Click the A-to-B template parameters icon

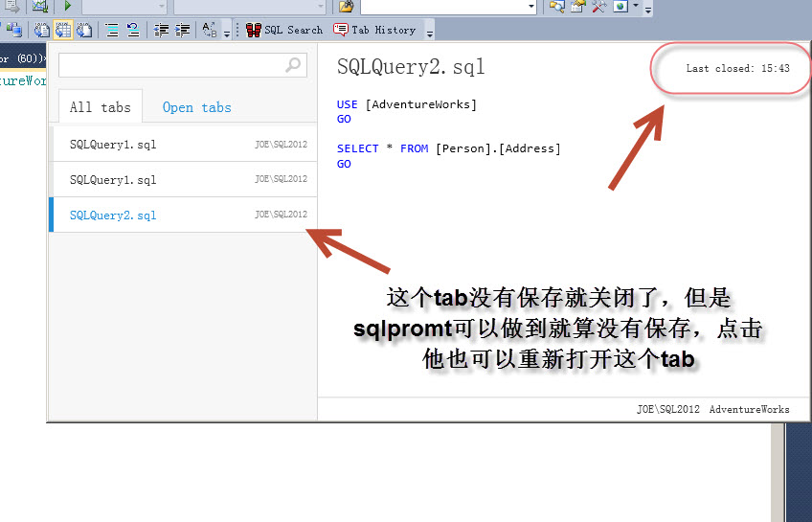point(209,30)
